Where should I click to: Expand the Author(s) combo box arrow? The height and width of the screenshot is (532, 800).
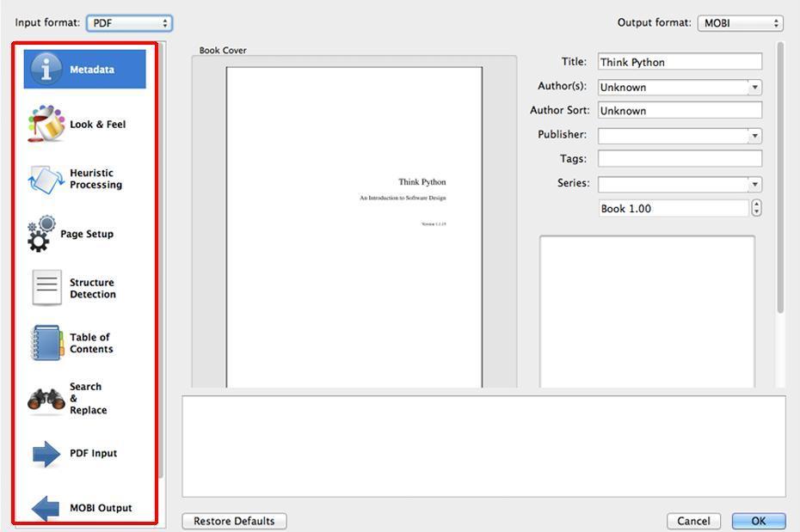[754, 87]
